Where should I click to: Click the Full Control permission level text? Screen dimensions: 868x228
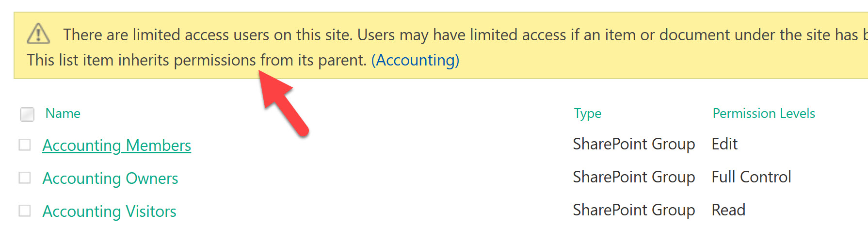click(x=751, y=177)
